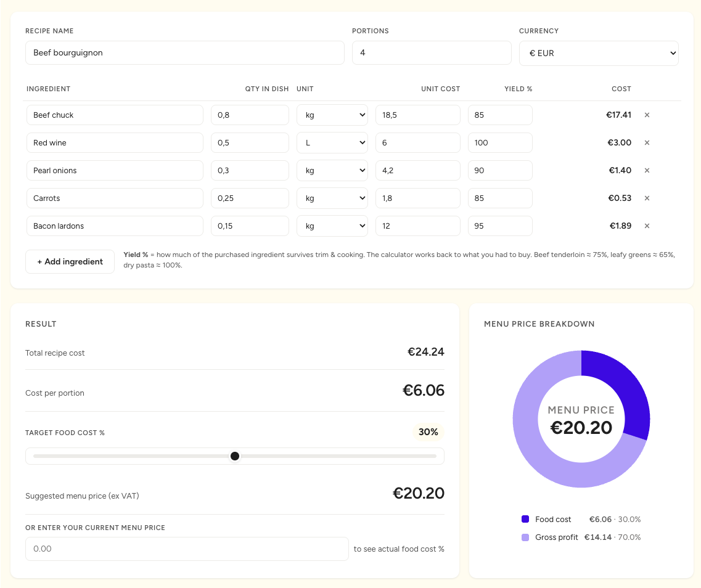701x588 pixels.
Task: Remove the Beef chuck ingredient row
Action: pos(647,115)
